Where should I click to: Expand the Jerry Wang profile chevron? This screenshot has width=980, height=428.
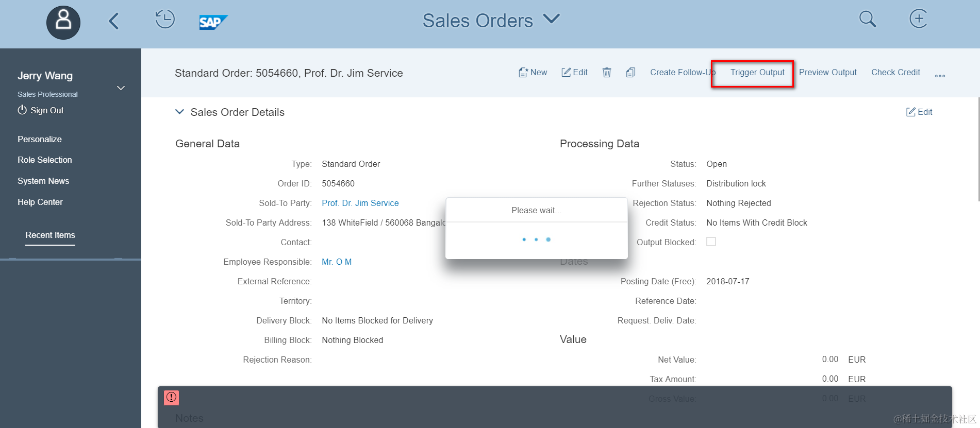[x=121, y=88]
